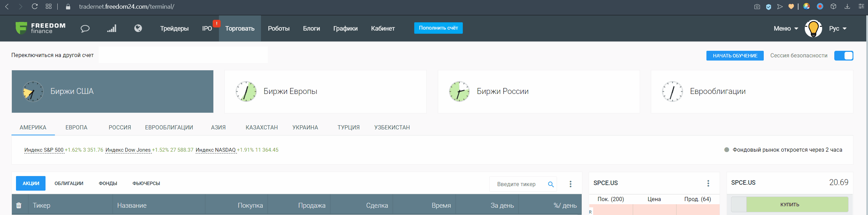The height and width of the screenshot is (215, 868).
Task: Open the browser speed dial grid icon
Action: [49, 7]
